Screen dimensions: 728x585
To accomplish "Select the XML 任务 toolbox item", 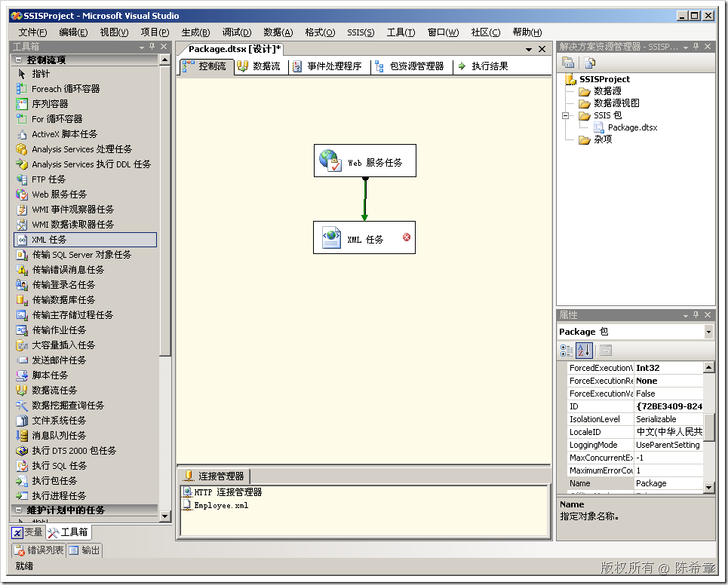I will pos(85,240).
